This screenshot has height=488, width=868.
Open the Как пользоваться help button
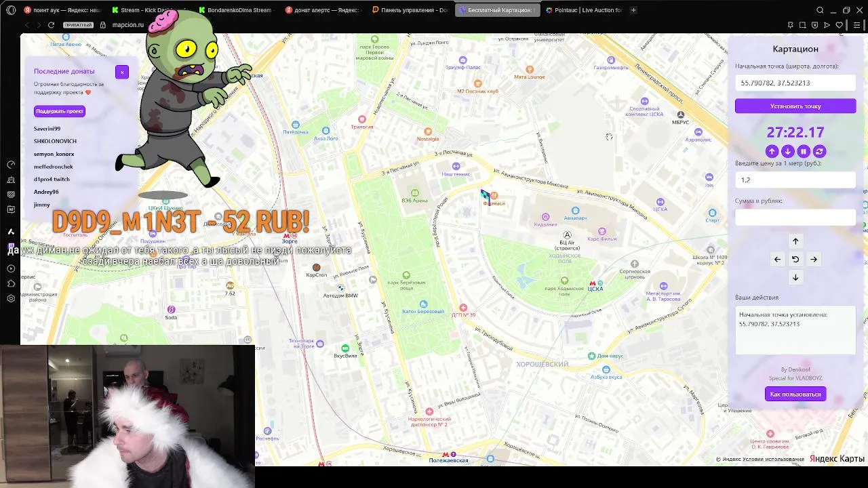coord(795,394)
